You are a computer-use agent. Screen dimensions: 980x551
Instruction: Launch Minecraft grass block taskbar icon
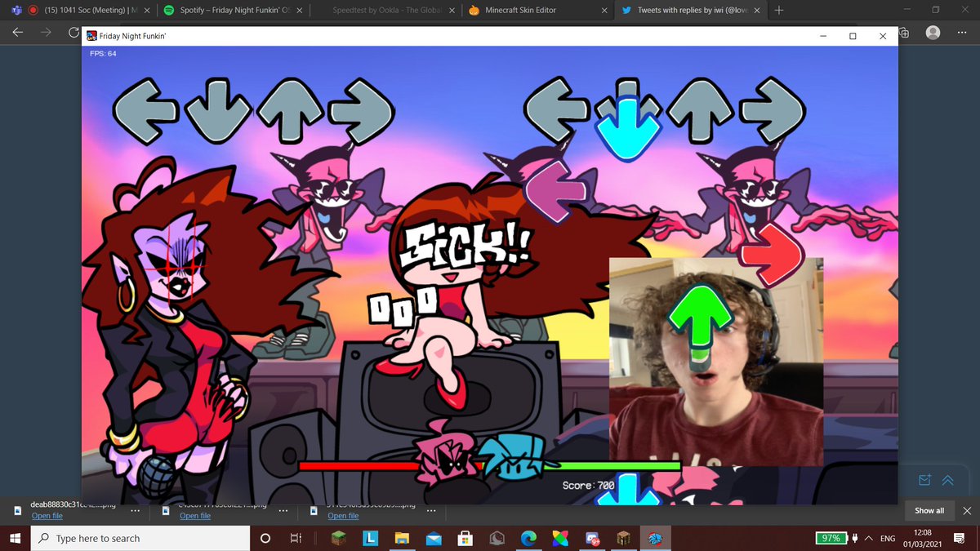tap(337, 538)
